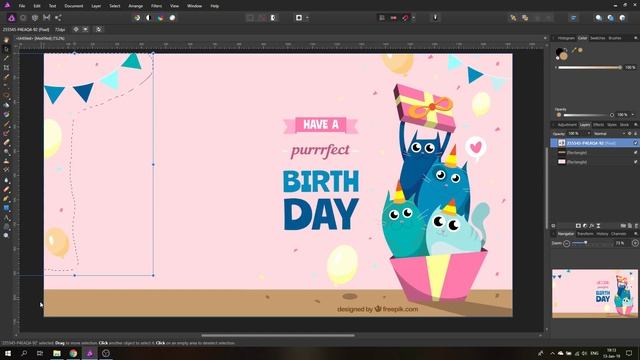
Task: Apply Auto Colours multicolor icon
Action: point(160,18)
